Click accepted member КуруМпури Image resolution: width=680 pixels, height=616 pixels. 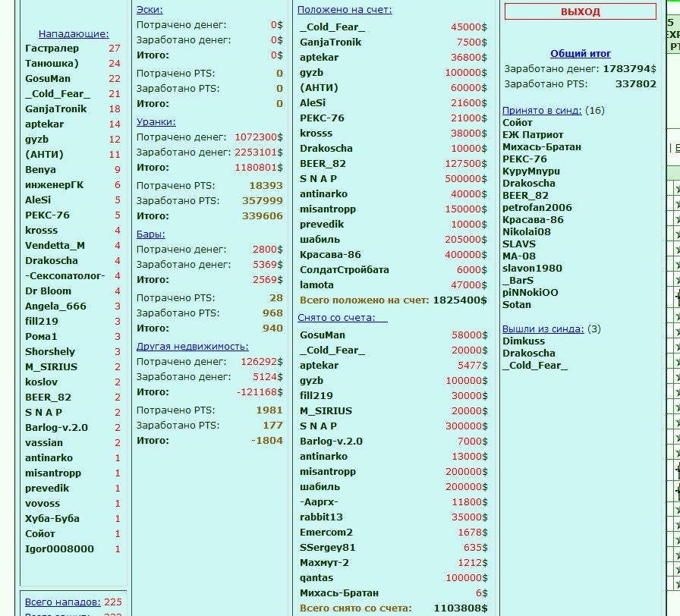(531, 171)
